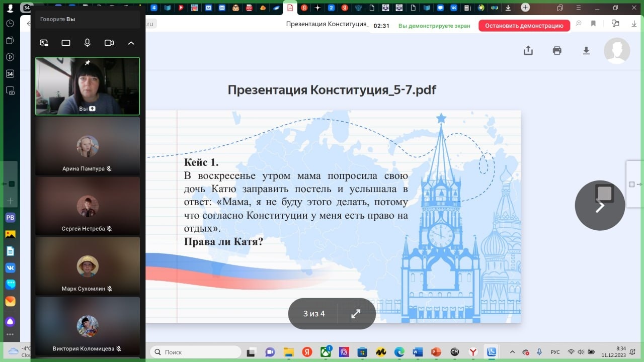Select participant Марк Сухомлин tile
The width and height of the screenshot is (644, 362).
(x=88, y=265)
